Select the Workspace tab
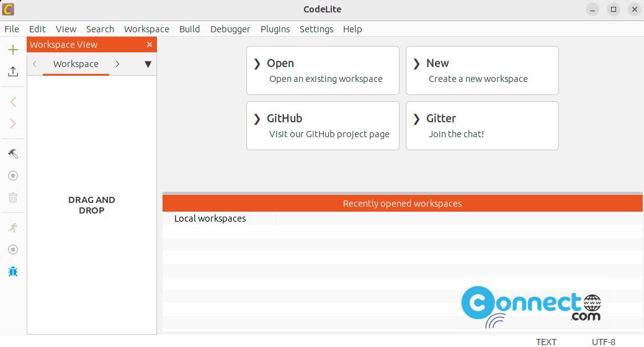 [76, 64]
